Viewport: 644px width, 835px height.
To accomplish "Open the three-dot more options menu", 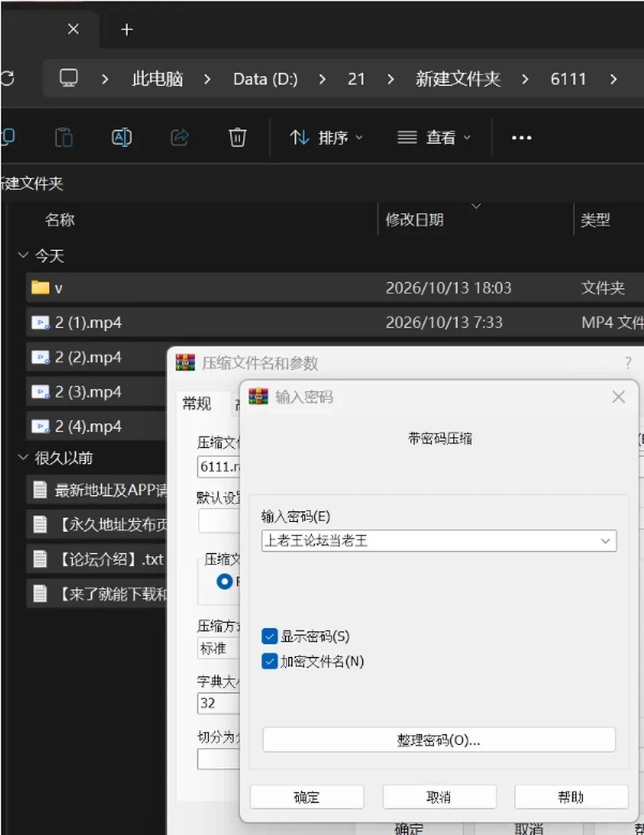I will pyautogui.click(x=521, y=138).
